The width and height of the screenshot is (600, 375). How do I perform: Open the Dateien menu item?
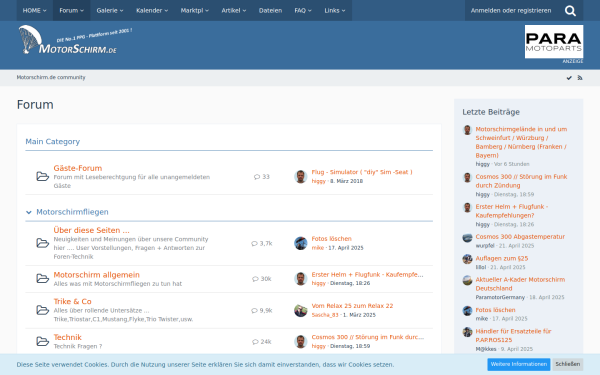click(x=271, y=10)
